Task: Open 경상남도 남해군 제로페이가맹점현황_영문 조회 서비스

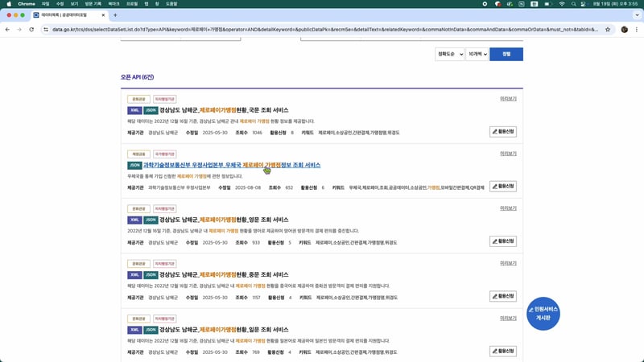Action: (224, 220)
